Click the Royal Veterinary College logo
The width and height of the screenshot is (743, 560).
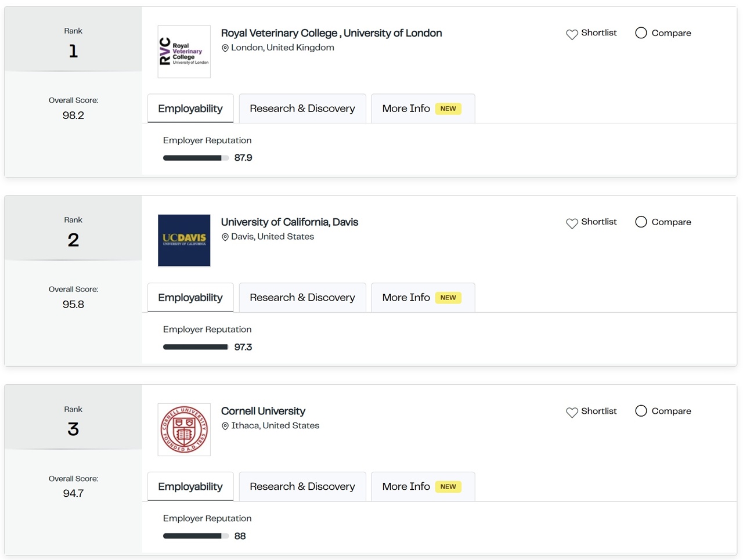(x=184, y=52)
